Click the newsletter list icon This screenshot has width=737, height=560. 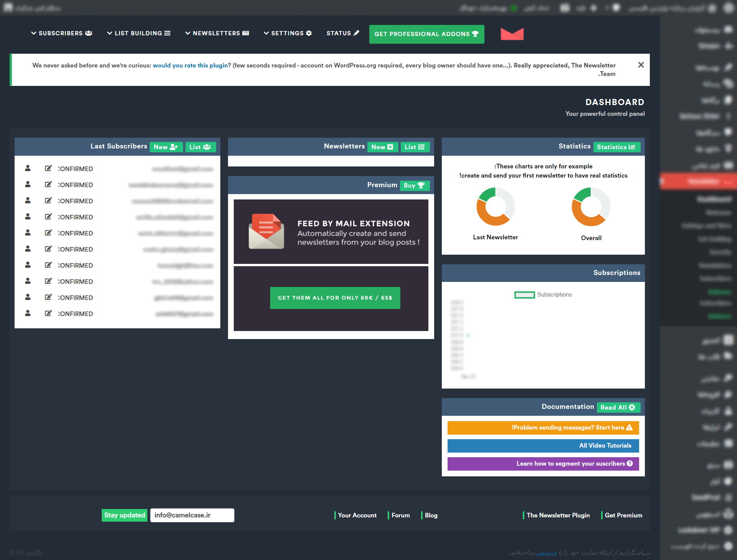(x=423, y=147)
